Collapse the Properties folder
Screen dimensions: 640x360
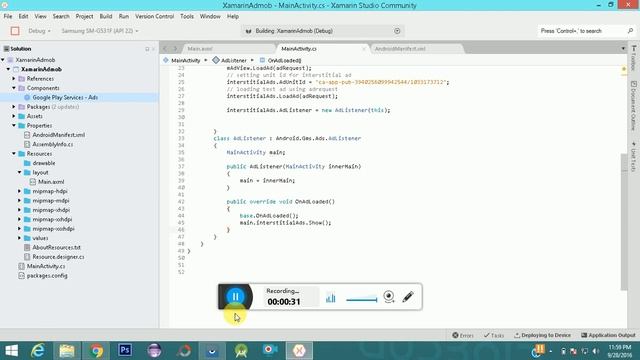[14, 125]
